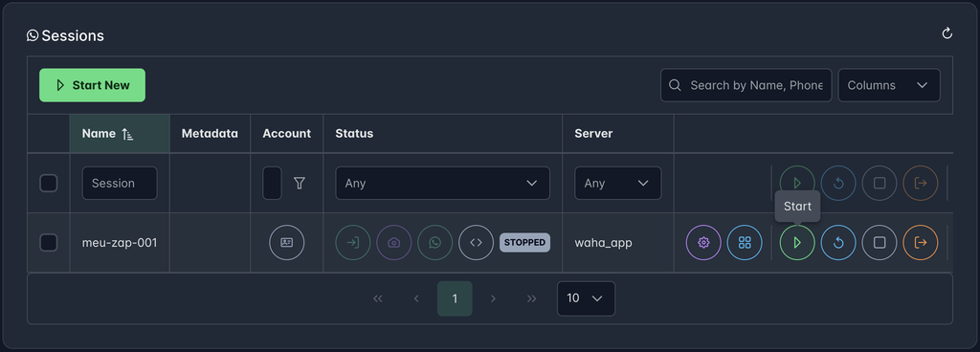980x352 pixels.
Task: Click the Account column header
Action: click(x=287, y=134)
